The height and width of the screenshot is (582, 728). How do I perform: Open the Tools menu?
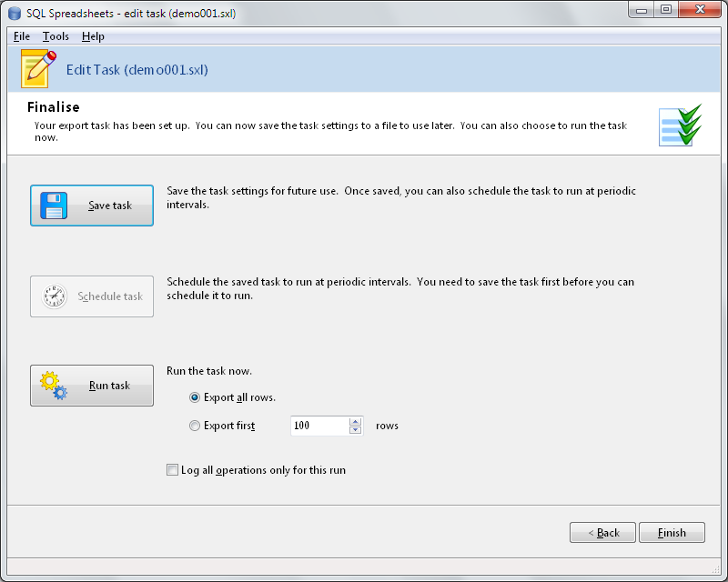tap(56, 36)
